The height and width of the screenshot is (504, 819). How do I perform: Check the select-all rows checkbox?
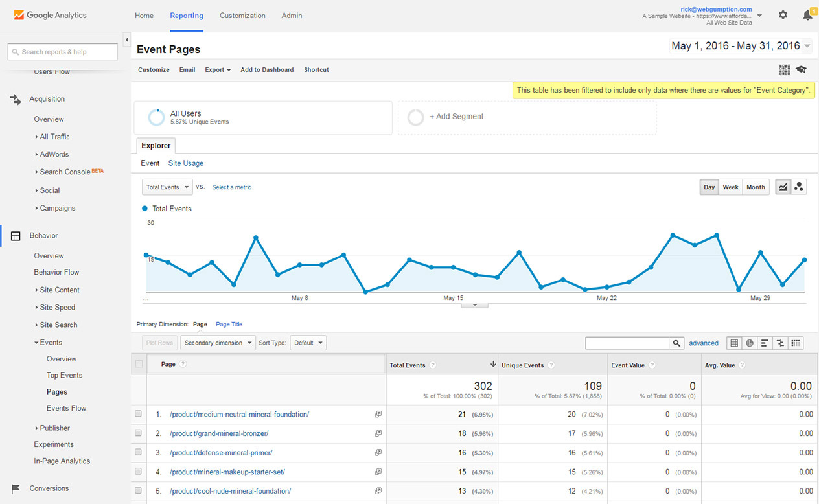(139, 364)
